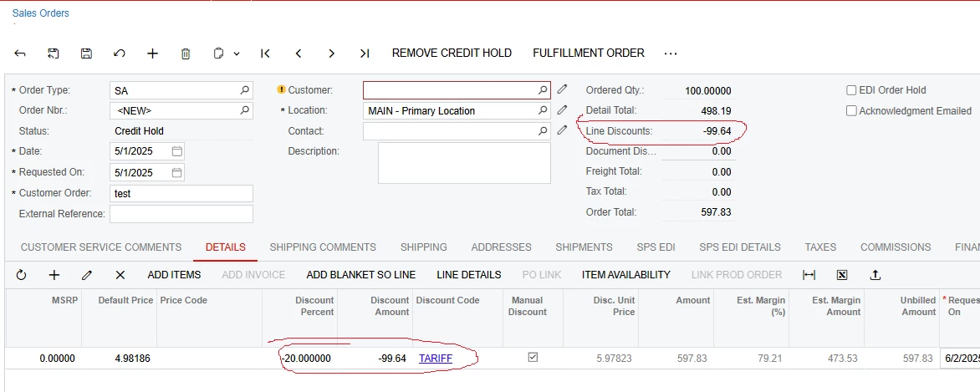Click the Copy/Paste clipboard icon
The image size is (980, 392).
coord(218,53)
